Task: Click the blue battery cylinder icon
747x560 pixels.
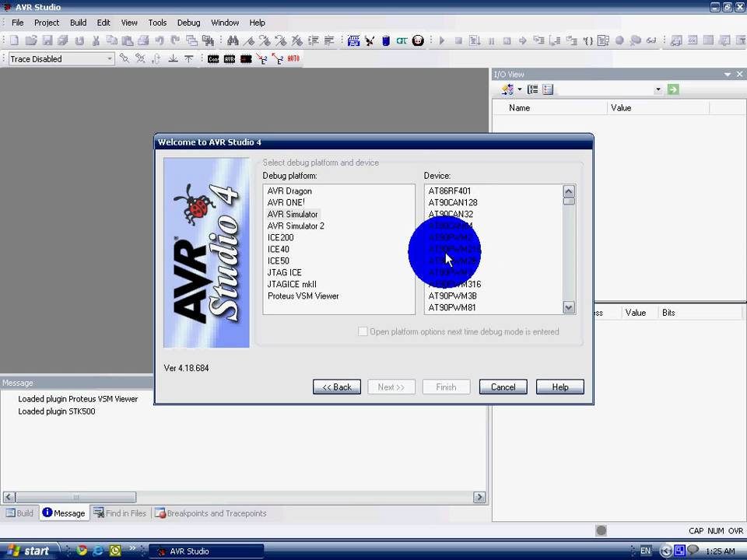Action: pos(386,40)
